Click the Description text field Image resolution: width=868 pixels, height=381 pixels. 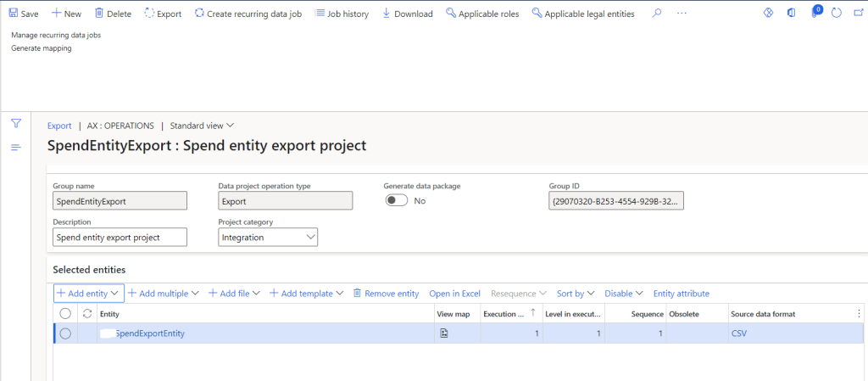pos(119,238)
